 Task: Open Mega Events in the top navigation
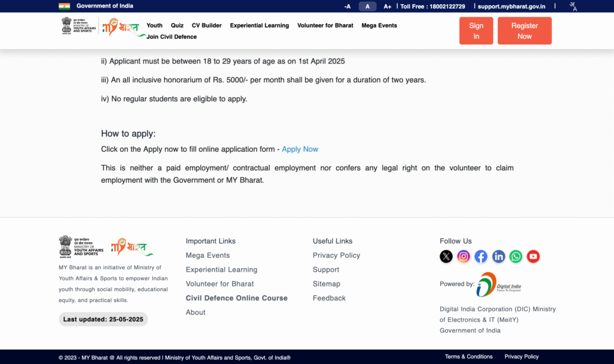tap(379, 25)
